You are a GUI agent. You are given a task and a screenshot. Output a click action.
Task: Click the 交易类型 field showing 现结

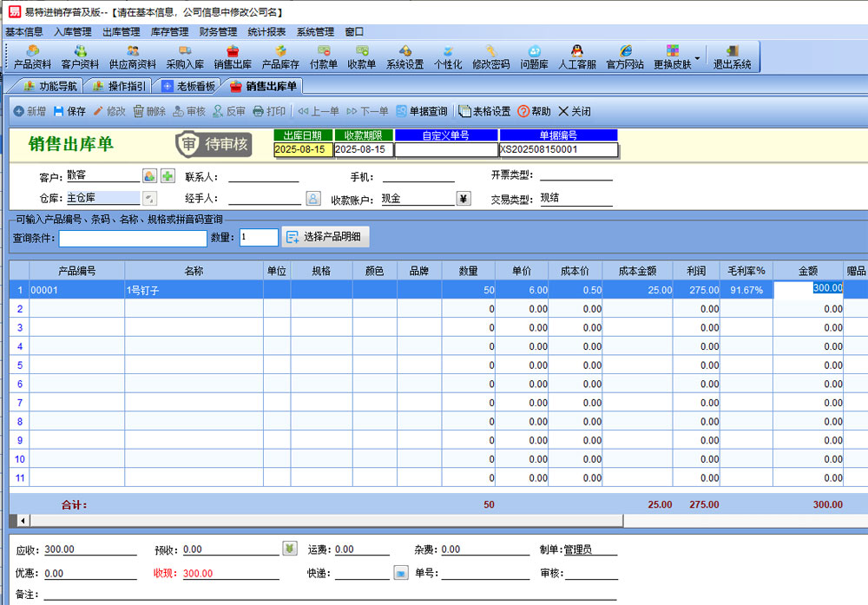point(576,199)
